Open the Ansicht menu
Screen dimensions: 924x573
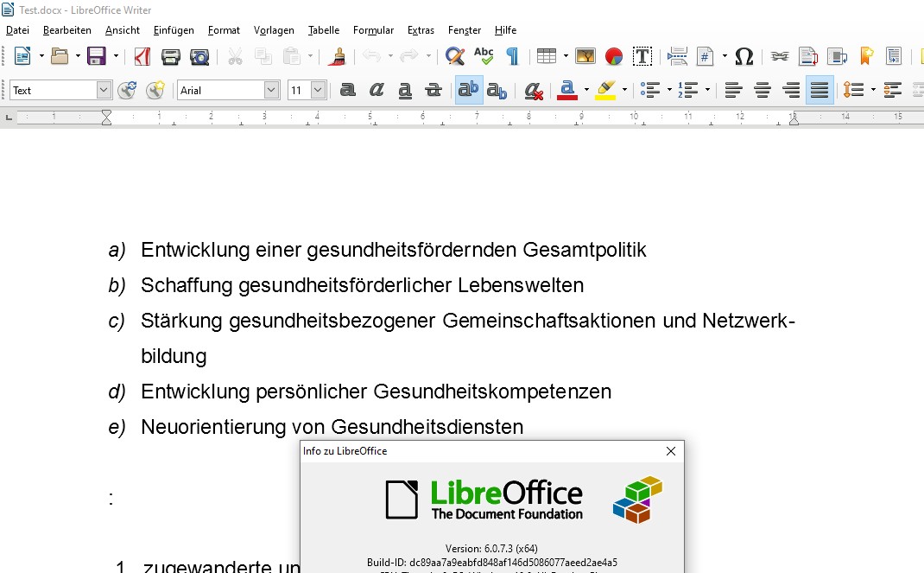123,30
